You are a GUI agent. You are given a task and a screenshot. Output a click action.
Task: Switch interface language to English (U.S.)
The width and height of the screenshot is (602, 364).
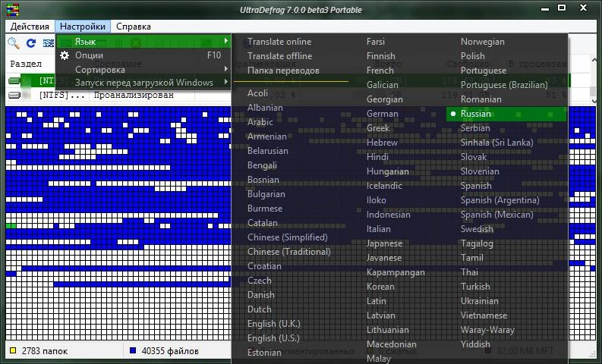pyautogui.click(x=273, y=338)
